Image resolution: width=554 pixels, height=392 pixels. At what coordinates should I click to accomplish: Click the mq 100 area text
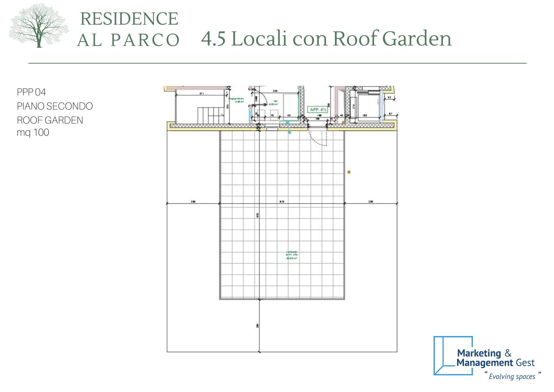coord(33,132)
